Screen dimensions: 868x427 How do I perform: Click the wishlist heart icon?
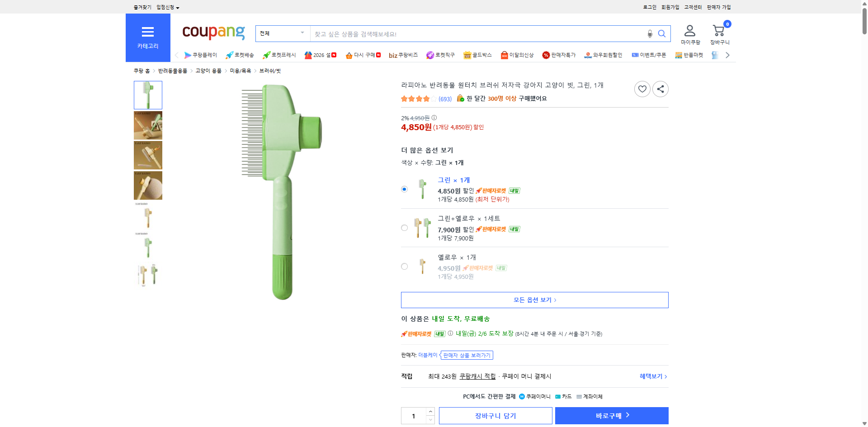[642, 89]
